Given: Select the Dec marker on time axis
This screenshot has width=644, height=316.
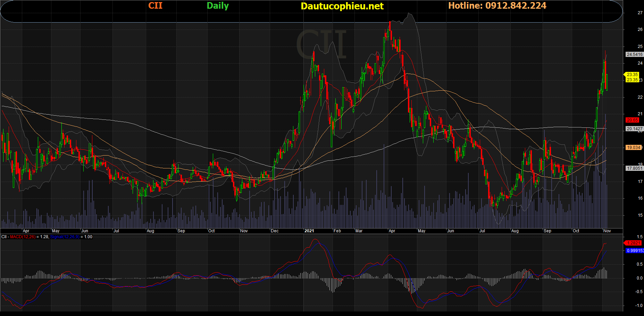Looking at the screenshot, I should click(275, 231).
